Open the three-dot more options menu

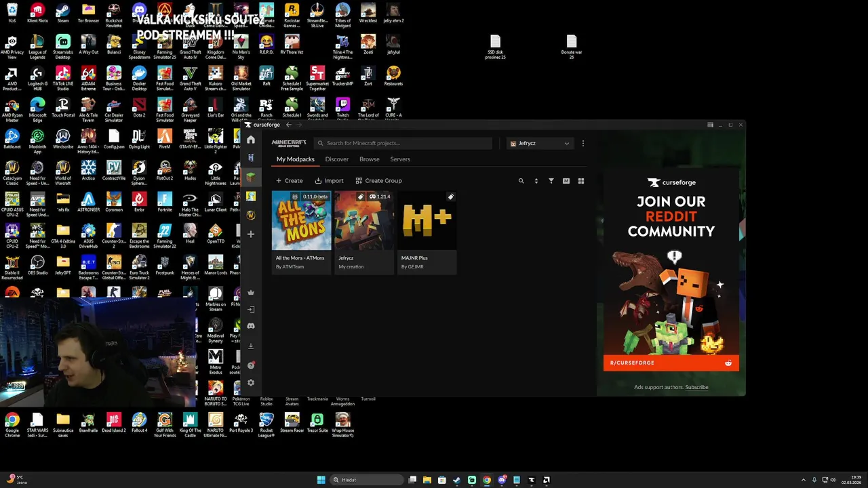point(583,143)
